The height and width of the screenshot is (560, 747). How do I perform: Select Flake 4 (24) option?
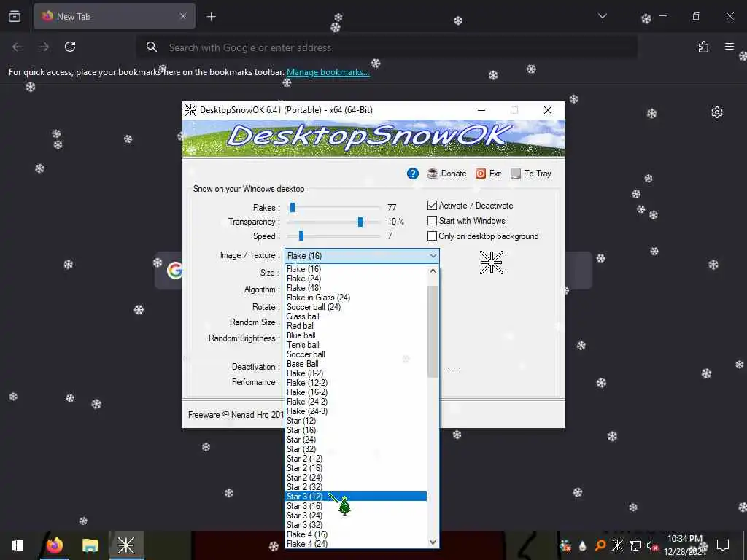[356, 544]
